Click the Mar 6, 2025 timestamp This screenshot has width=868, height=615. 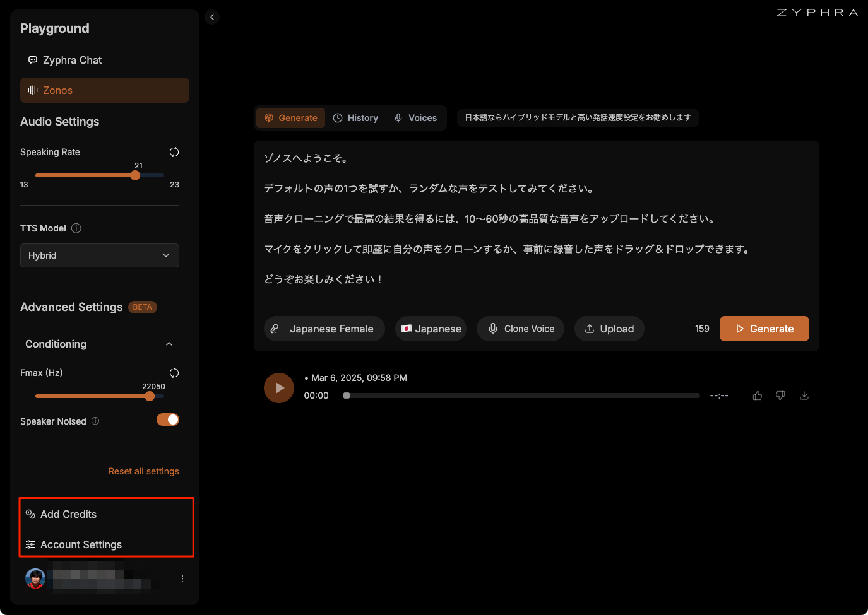[x=359, y=378]
